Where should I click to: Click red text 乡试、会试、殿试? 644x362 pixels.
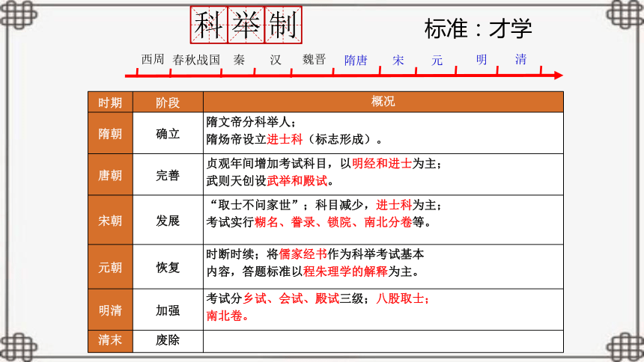(x=291, y=298)
